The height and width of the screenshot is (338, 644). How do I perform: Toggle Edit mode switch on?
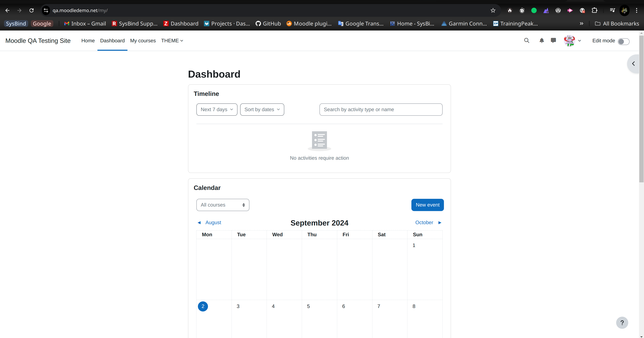tap(624, 41)
